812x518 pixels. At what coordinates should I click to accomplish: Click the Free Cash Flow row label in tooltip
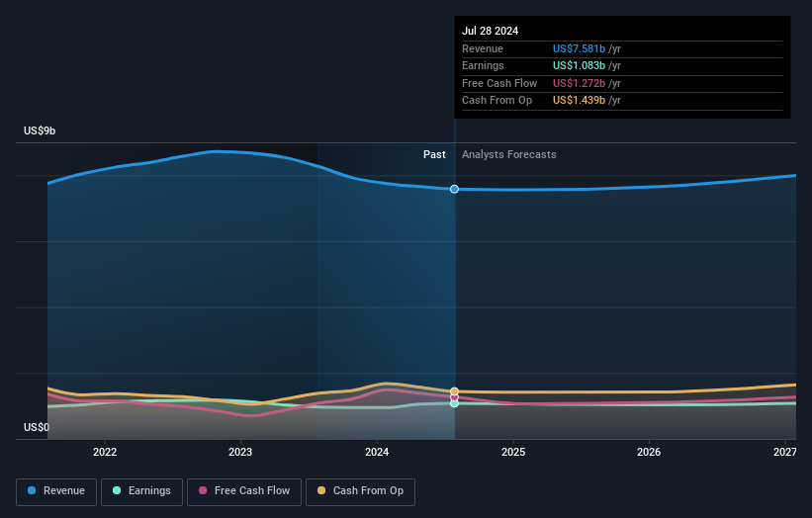(499, 83)
